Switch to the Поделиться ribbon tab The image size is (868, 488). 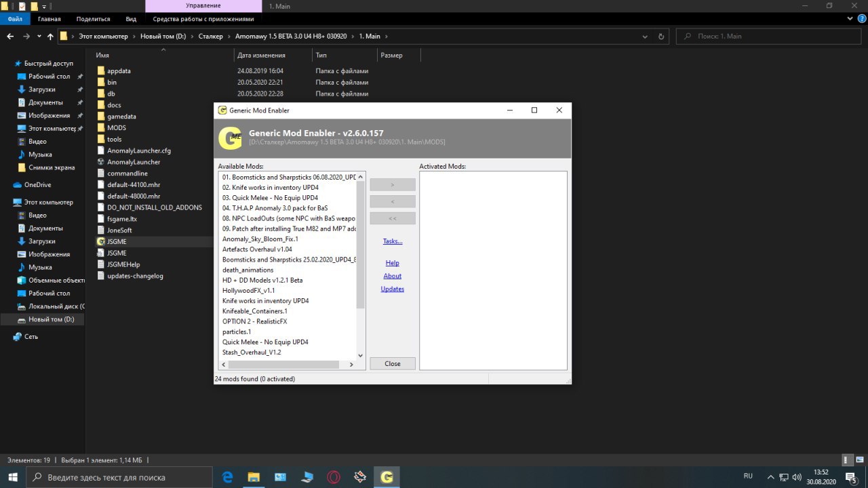[93, 19]
